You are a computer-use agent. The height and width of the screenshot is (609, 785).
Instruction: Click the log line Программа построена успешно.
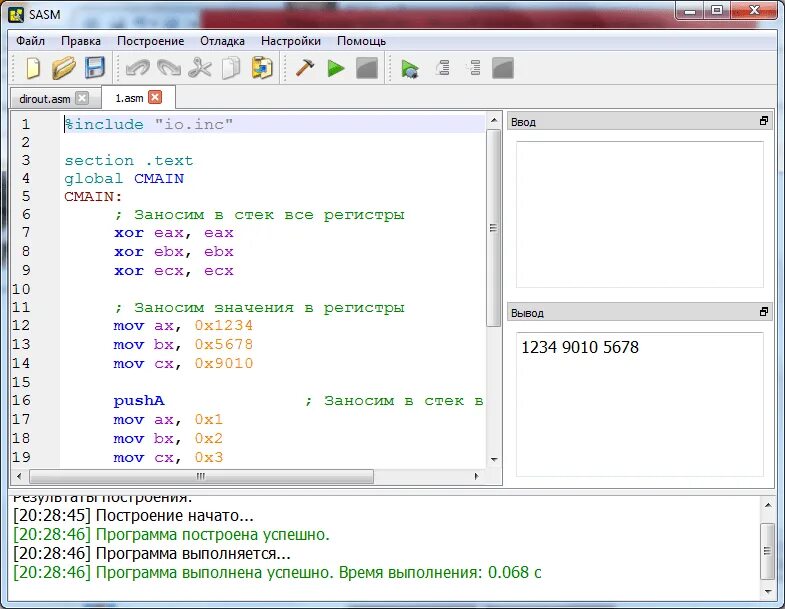coord(171,534)
